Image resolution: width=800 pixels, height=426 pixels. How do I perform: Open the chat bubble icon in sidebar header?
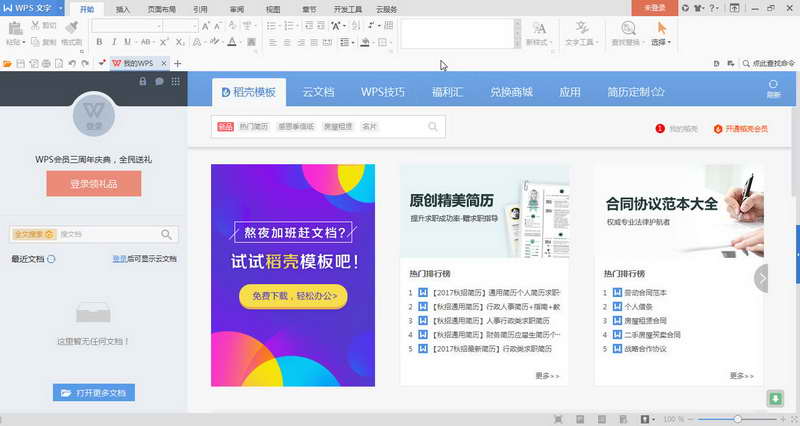(159, 81)
